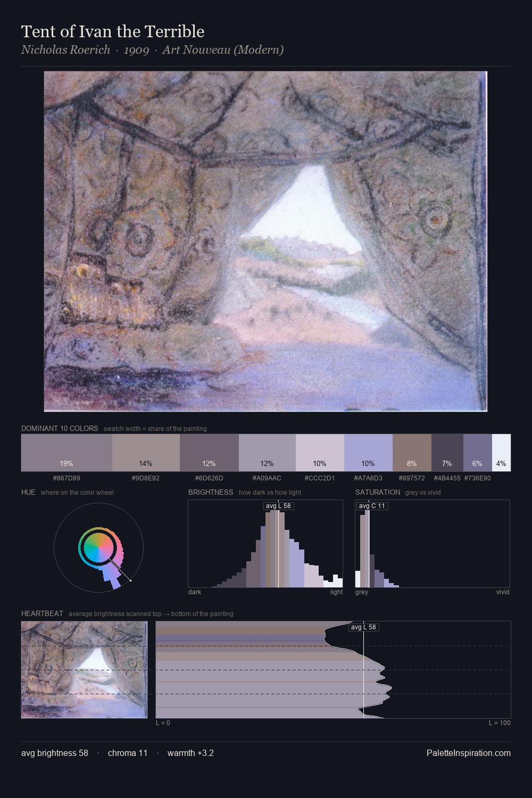Image resolution: width=532 pixels, height=798 pixels.
Task: Click the 'L = 100' axis label
Action: click(500, 723)
